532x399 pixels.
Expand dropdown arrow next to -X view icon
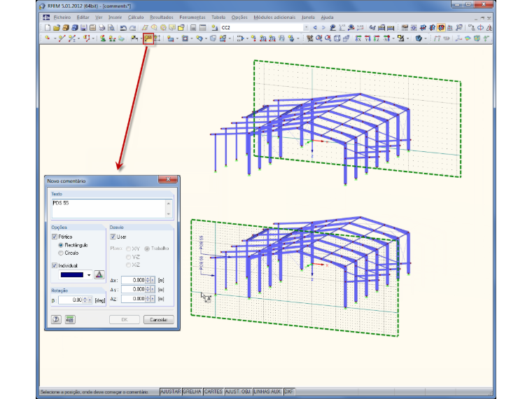(393, 38)
